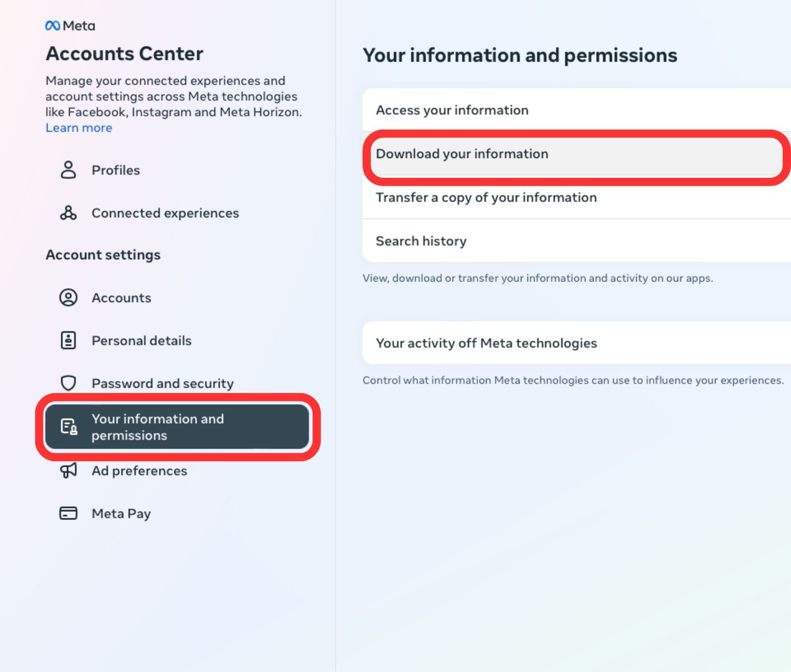Choose Download your information
Screen dimensions: 791x672
(577, 154)
